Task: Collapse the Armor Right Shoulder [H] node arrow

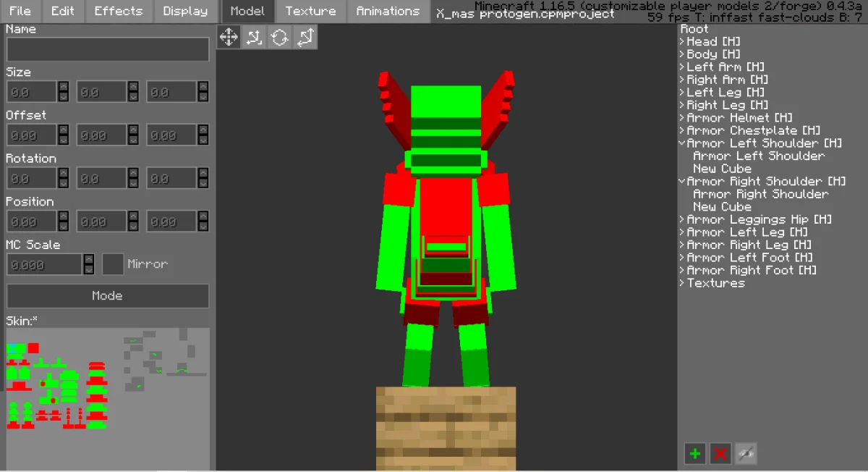Action: coord(682,181)
